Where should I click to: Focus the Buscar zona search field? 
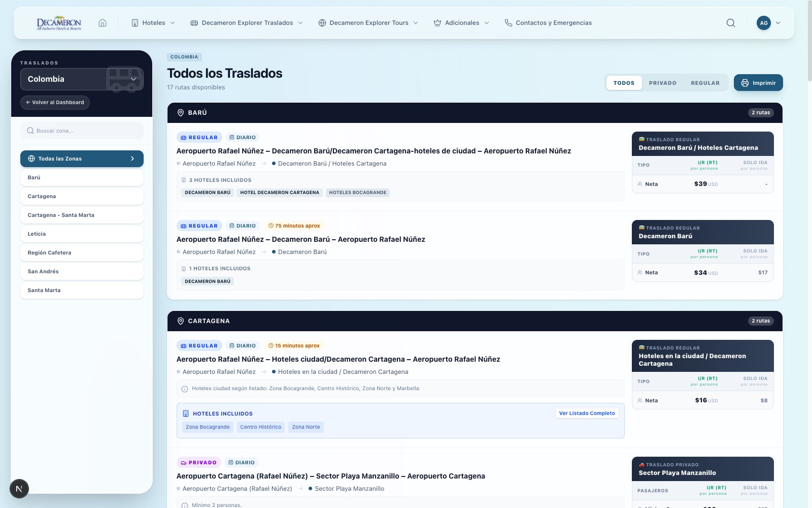pos(82,131)
